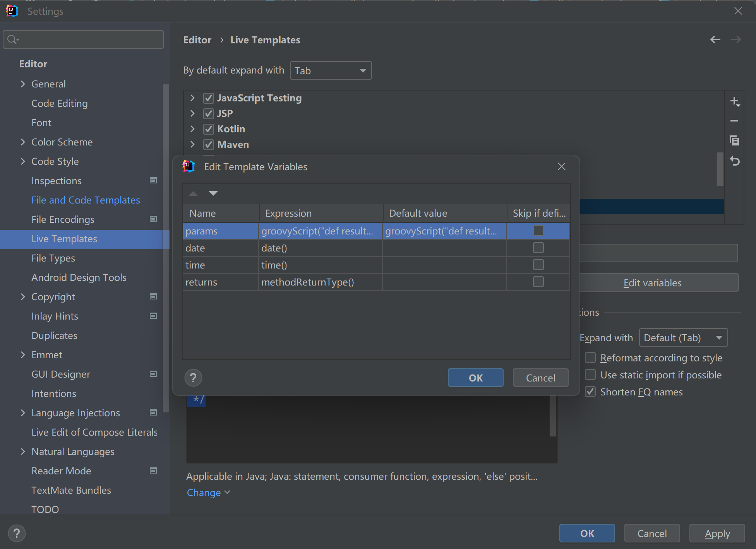
Task: Open help in Edit Template Variables dialog
Action: pyautogui.click(x=193, y=378)
